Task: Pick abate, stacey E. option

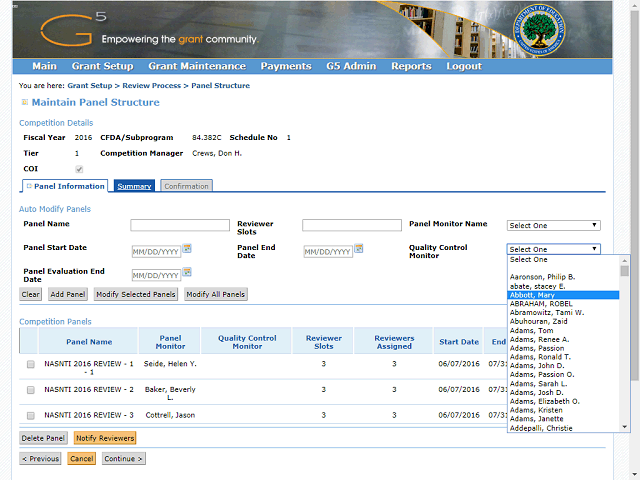Action: [x=563, y=286]
